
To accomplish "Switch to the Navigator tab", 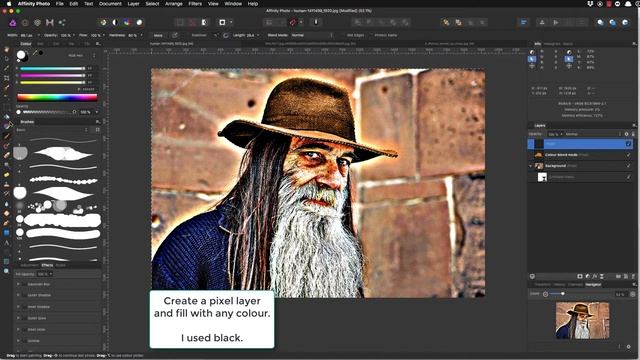I will [x=593, y=284].
